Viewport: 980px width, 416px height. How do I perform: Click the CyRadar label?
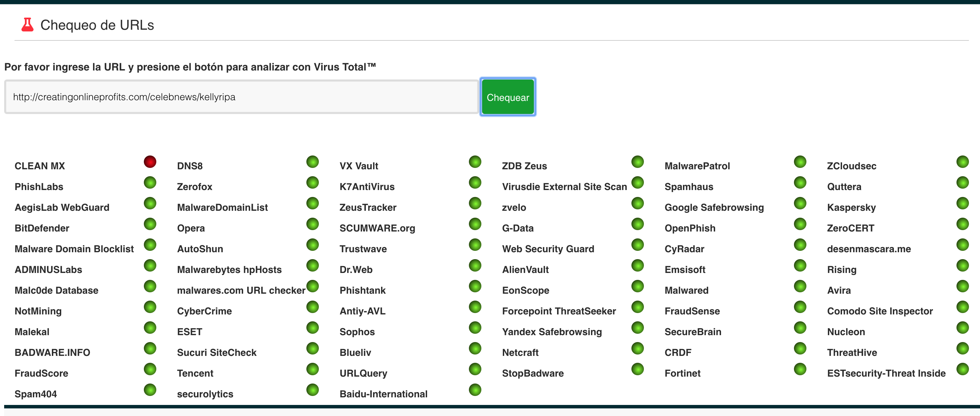pos(684,249)
